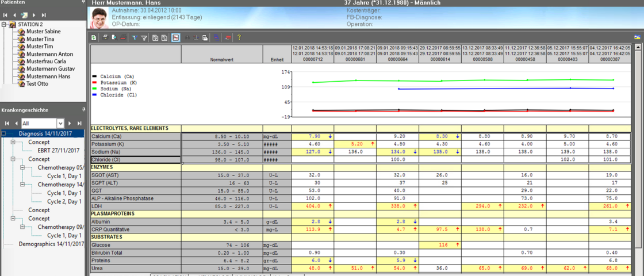Select patient Test Otto
The height and width of the screenshot is (276, 644).
click(37, 84)
